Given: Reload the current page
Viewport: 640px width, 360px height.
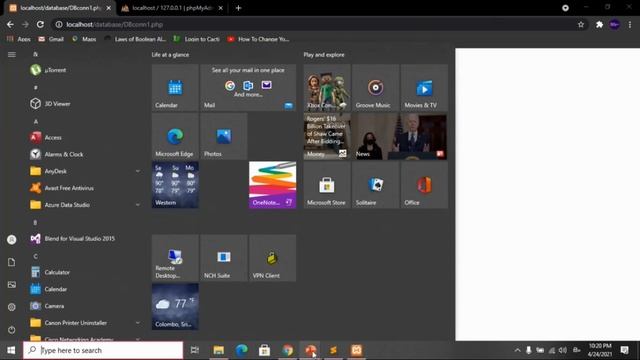Looking at the screenshot, I should coord(40,24).
